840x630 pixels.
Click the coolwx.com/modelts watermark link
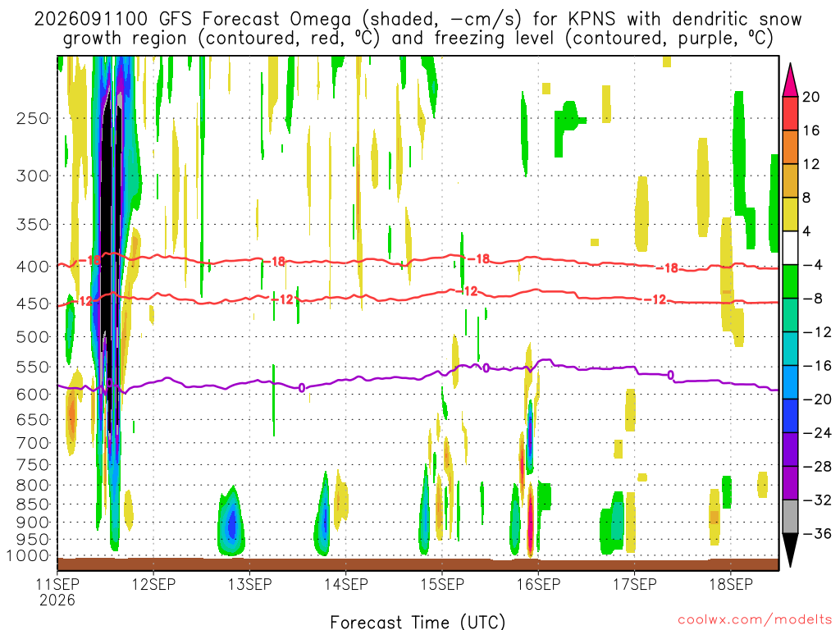(755, 620)
